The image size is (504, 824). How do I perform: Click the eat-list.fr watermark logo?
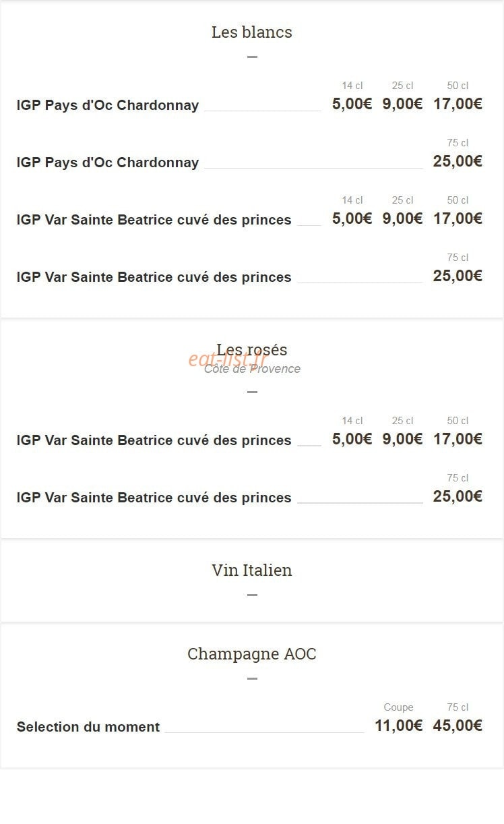click(228, 359)
